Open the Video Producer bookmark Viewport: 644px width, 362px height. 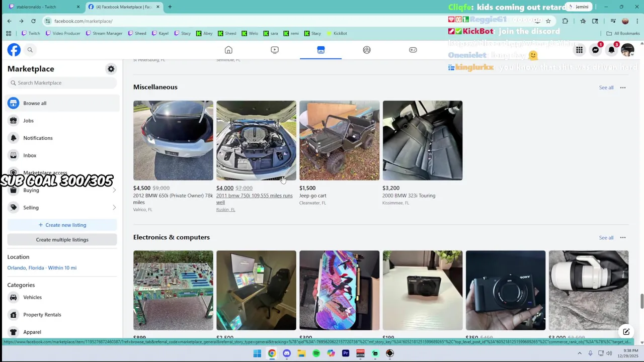[63, 33]
